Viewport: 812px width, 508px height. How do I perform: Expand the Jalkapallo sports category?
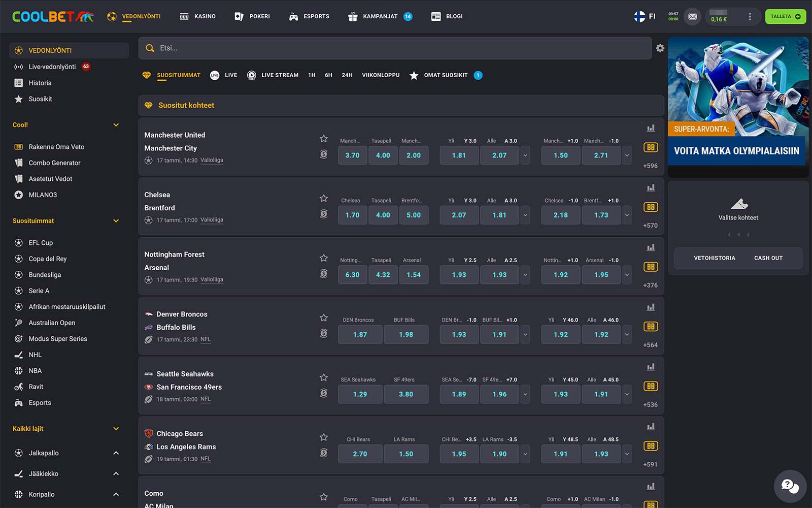pos(116,453)
